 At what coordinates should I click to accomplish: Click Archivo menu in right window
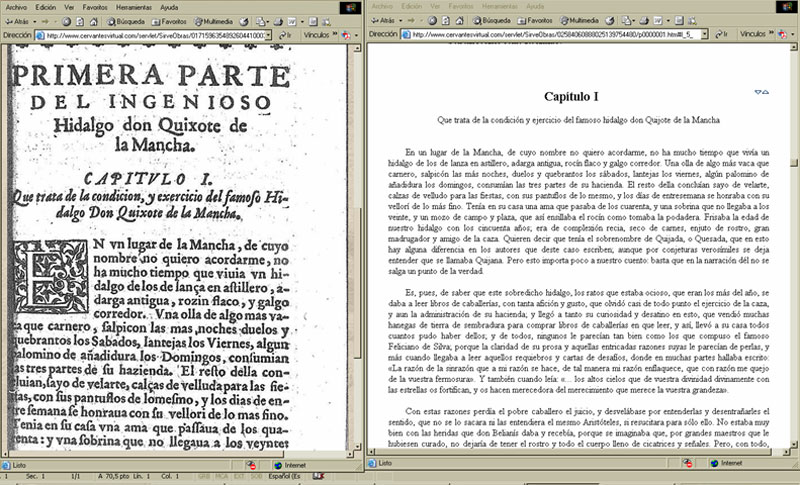(x=382, y=7)
